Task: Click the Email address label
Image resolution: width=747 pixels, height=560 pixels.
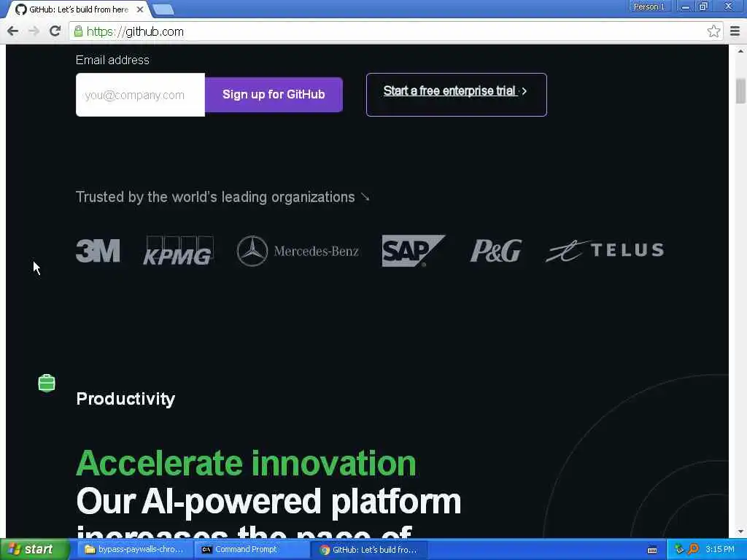Action: point(112,60)
